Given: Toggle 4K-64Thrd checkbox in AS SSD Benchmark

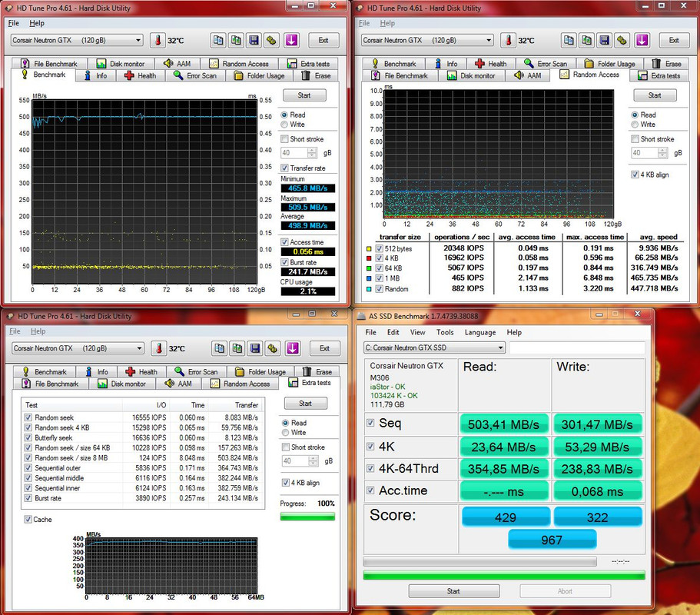Looking at the screenshot, I should point(370,468).
